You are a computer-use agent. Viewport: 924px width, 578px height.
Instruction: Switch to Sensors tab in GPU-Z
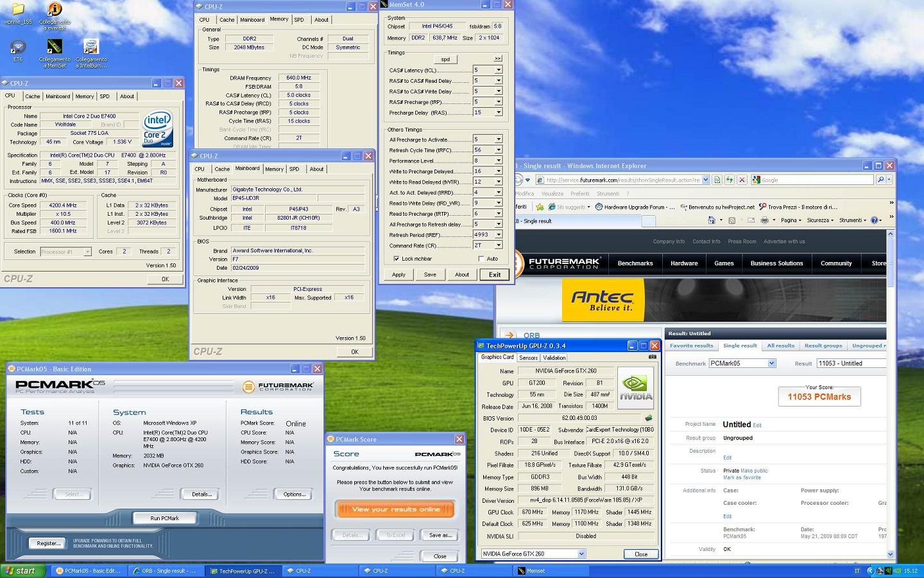(x=528, y=358)
